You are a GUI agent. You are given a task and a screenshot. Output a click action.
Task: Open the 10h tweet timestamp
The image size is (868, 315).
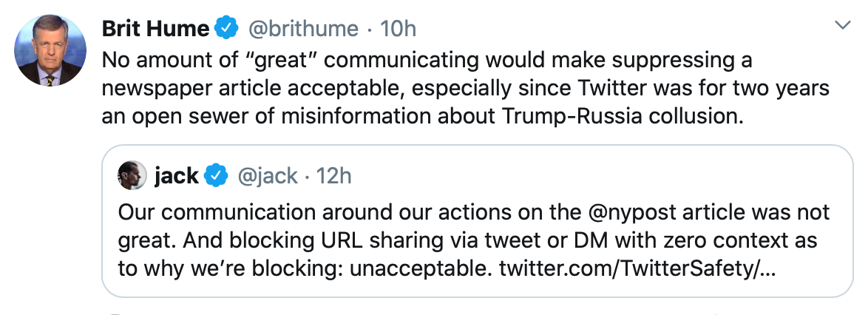398,30
